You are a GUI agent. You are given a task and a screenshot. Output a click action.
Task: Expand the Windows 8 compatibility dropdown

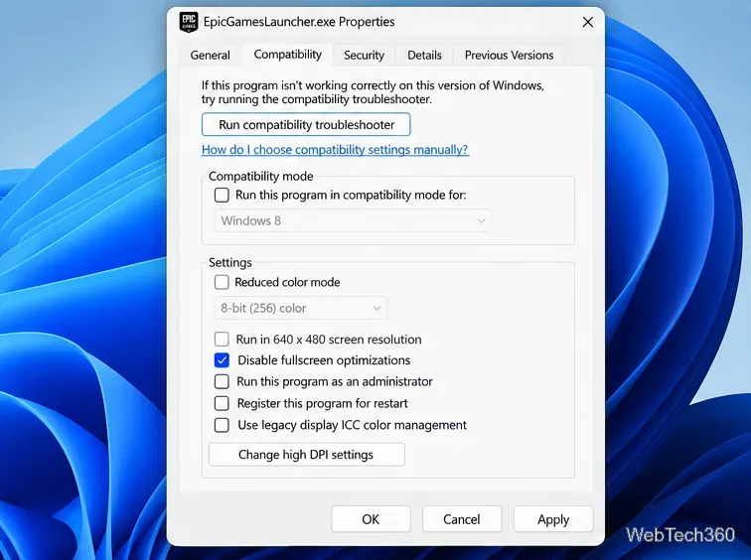(x=353, y=220)
